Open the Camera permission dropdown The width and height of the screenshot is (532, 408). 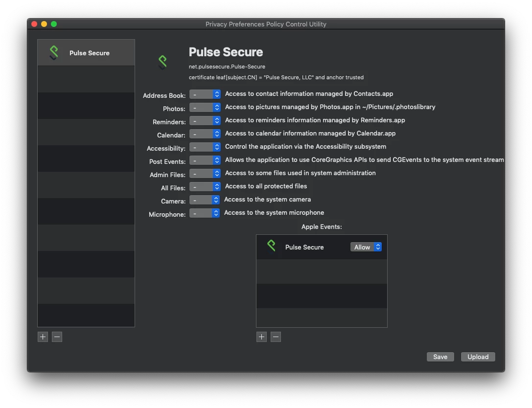(x=205, y=200)
